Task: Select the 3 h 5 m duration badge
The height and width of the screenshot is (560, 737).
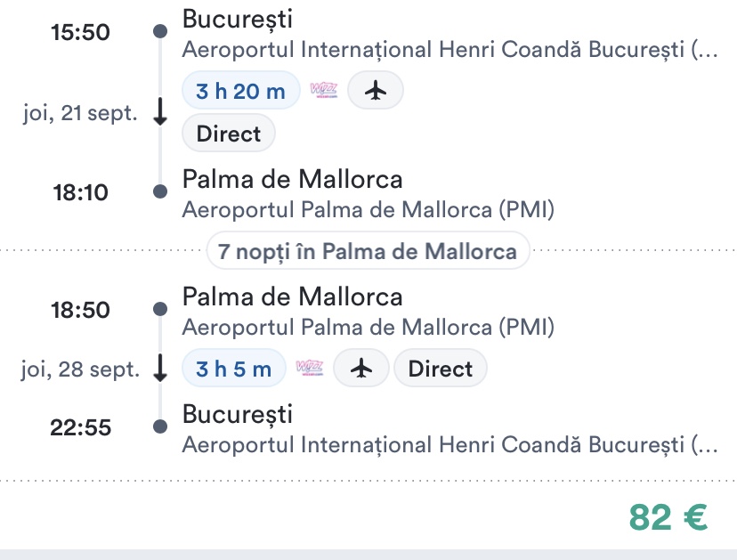Action: point(233,369)
